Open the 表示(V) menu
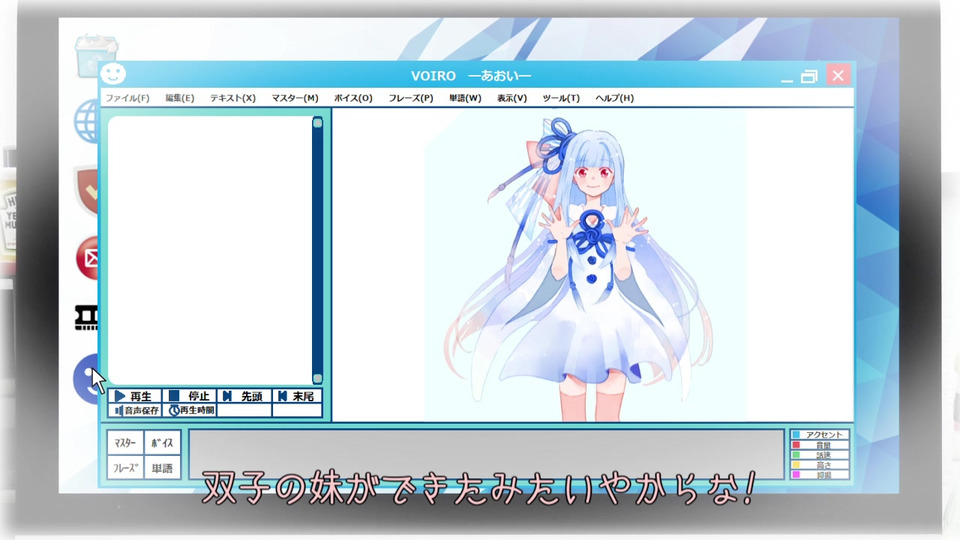This screenshot has width=960, height=540. pos(512,98)
